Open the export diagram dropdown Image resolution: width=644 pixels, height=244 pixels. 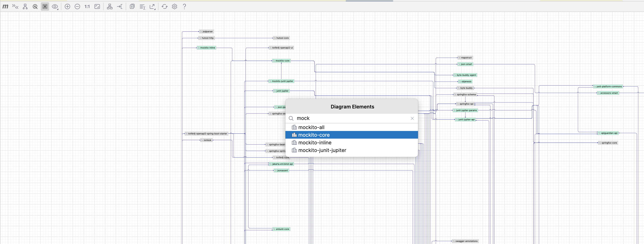point(152,6)
